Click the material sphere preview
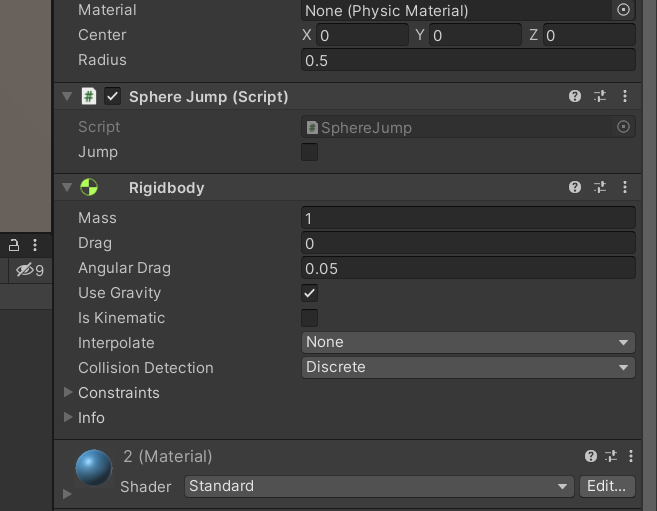The image size is (657, 511). coord(94,468)
